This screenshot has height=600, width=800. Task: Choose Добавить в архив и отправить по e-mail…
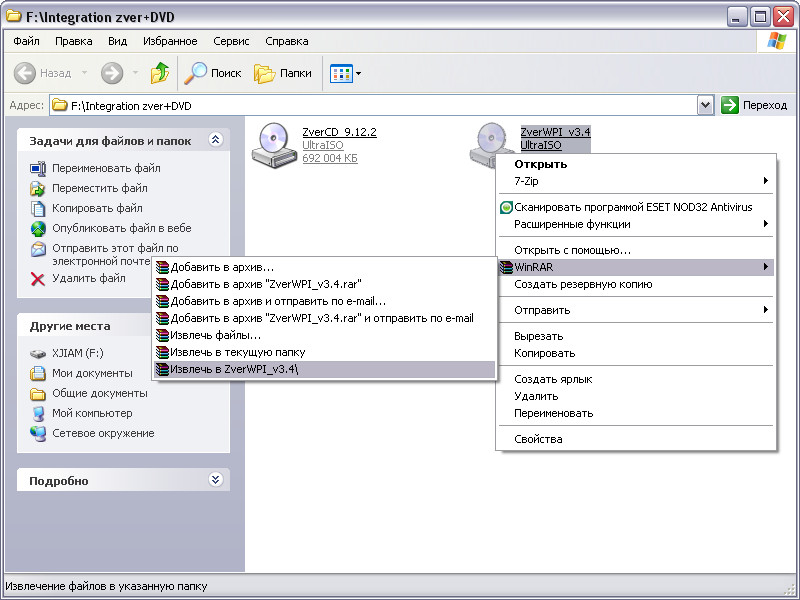click(x=324, y=301)
